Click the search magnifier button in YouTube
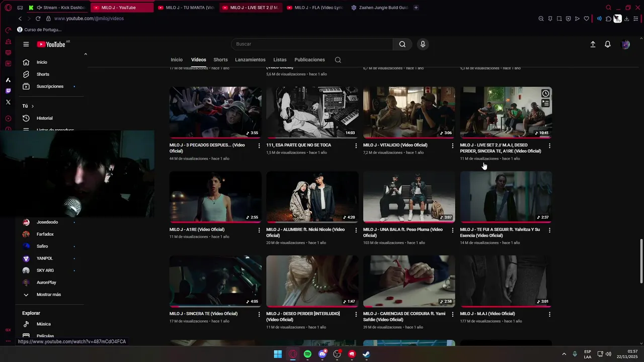644x362 pixels. coord(403,44)
